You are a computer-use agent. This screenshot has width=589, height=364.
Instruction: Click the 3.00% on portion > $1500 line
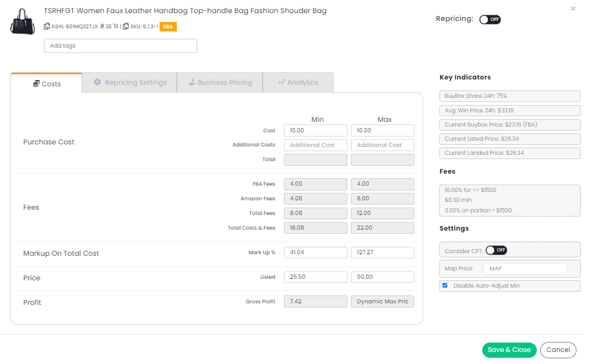478,210
